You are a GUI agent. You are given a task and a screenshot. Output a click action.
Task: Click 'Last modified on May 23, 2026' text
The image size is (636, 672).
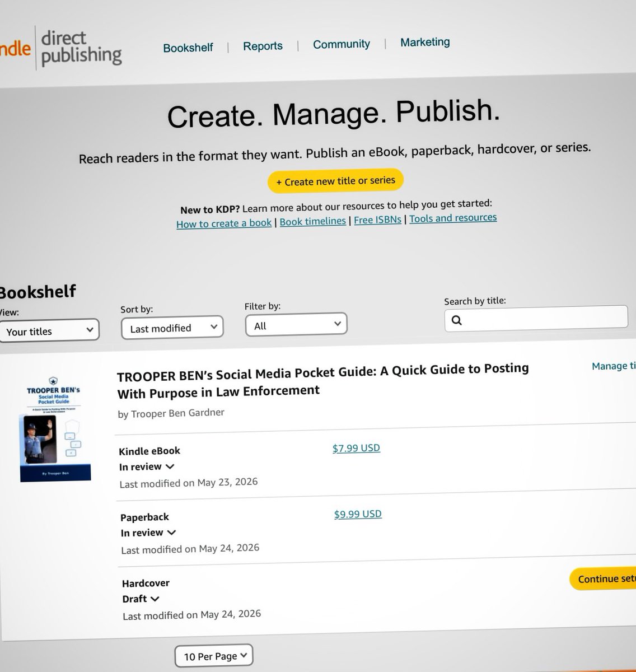tap(189, 483)
